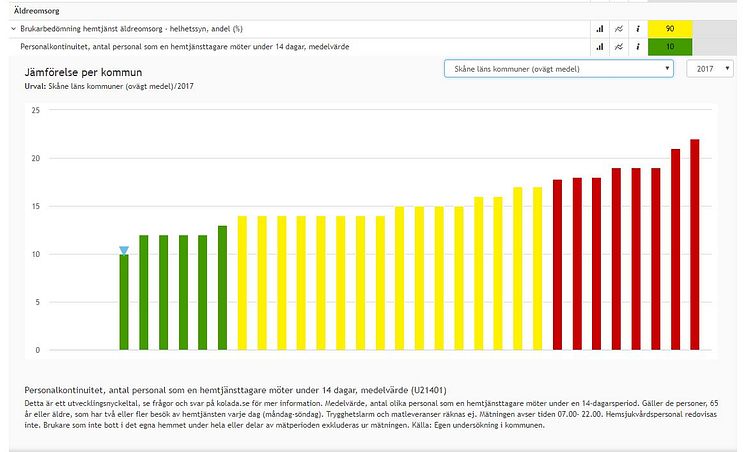This screenshot has width=746, height=452.
Task: Open trend chart for Personalkontinuitet row
Action: click(x=619, y=47)
